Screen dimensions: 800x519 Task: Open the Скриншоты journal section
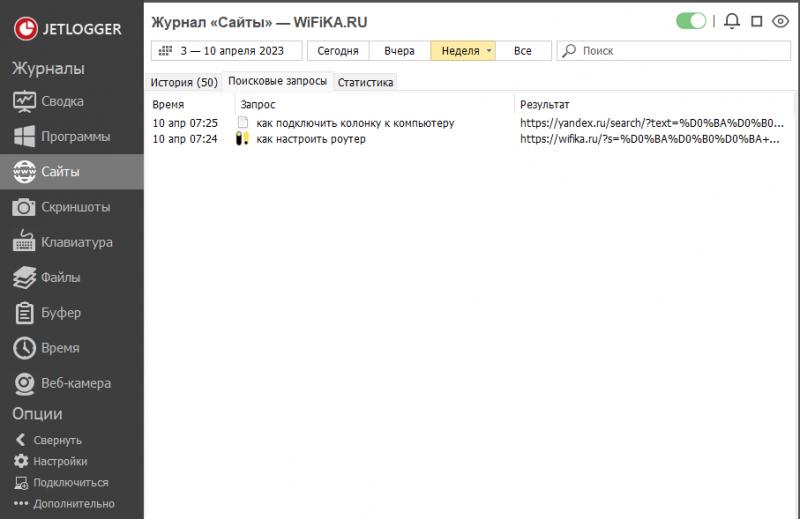click(74, 207)
